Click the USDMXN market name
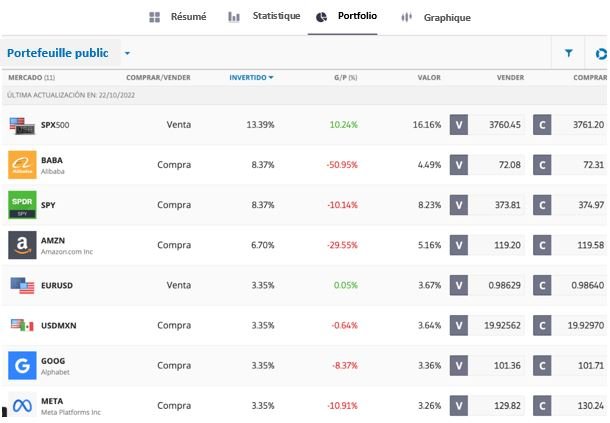The height and width of the screenshot is (423, 610). pyautogui.click(x=59, y=325)
